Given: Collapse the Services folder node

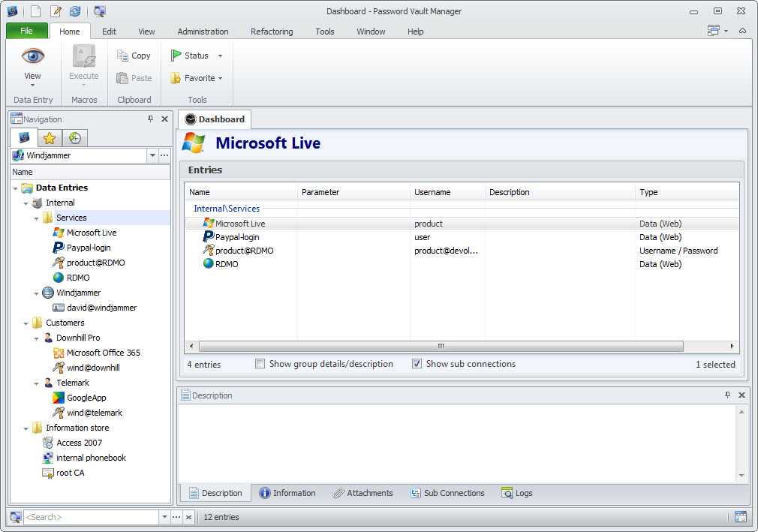Looking at the screenshot, I should click(36, 218).
